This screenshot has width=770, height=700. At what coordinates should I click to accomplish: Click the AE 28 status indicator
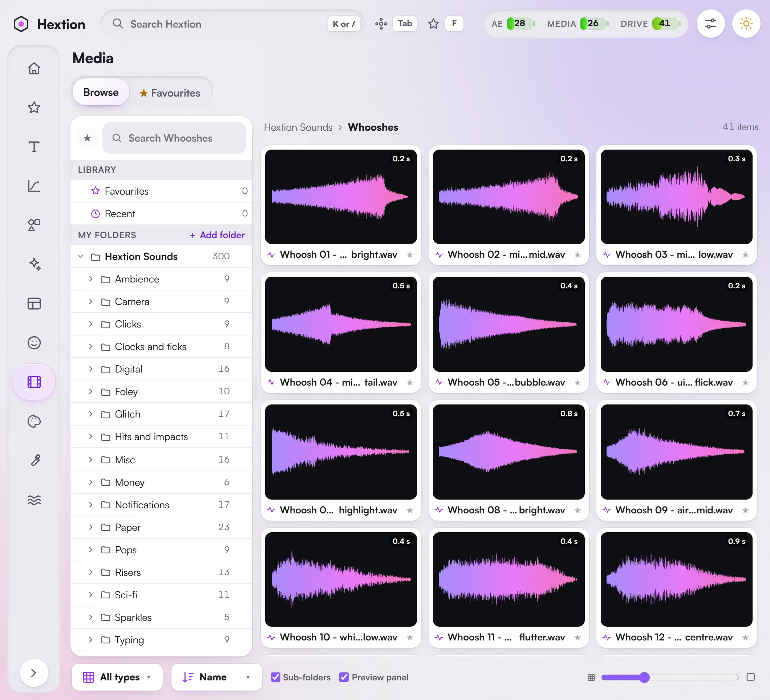pos(513,24)
